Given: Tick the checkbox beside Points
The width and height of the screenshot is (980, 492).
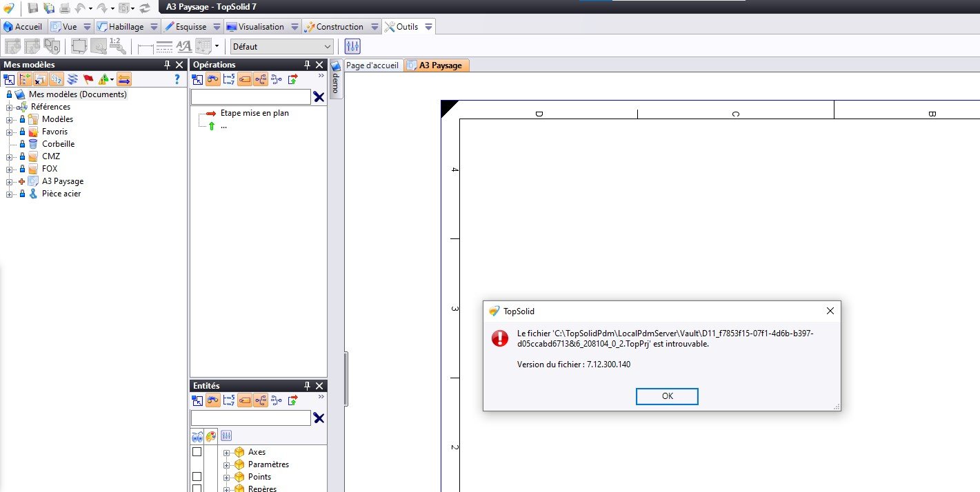Looking at the screenshot, I should (197, 477).
